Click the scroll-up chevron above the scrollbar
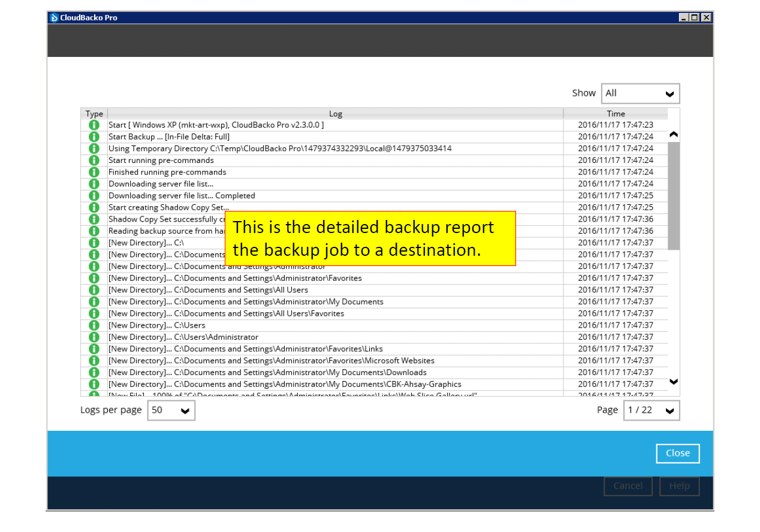Screen dimensions: 760x532 (673, 135)
